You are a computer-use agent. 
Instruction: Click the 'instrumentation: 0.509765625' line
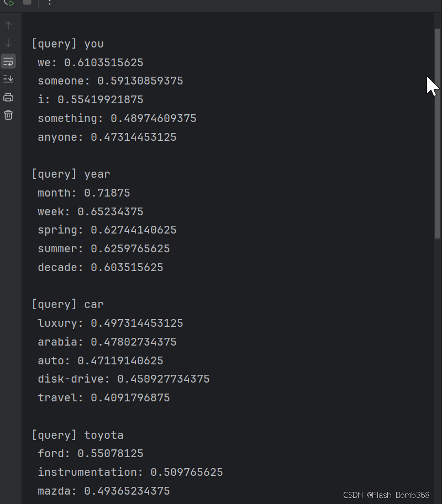130,472
